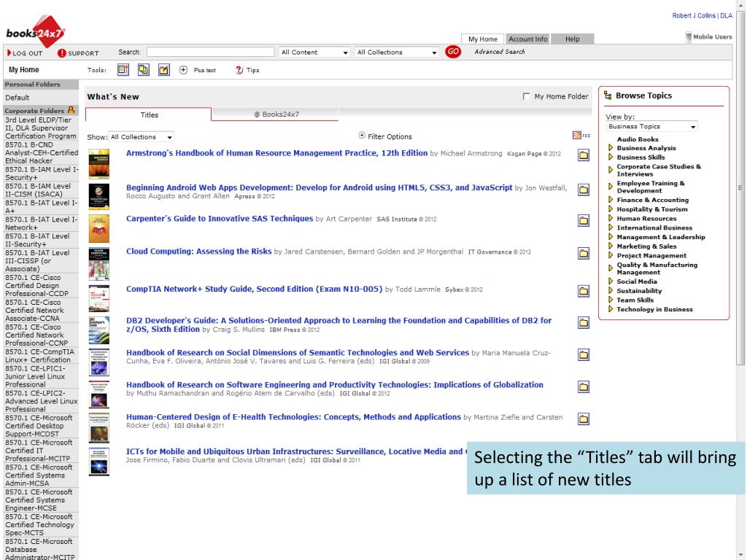Click the red GO search button
747x560 pixels.
pyautogui.click(x=452, y=52)
